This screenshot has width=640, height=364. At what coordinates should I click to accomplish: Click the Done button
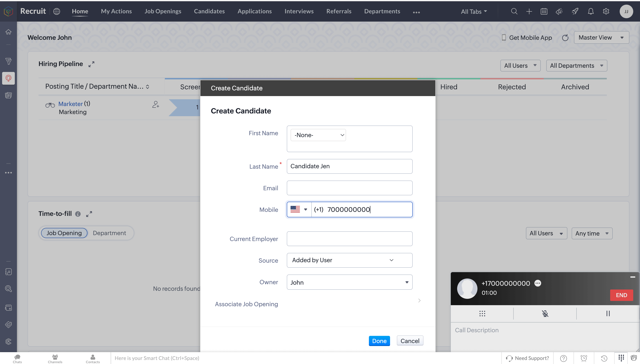(379, 341)
